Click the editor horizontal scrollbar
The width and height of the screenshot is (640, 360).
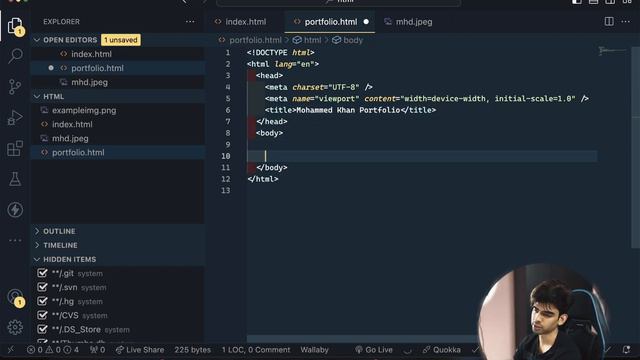[361, 339]
